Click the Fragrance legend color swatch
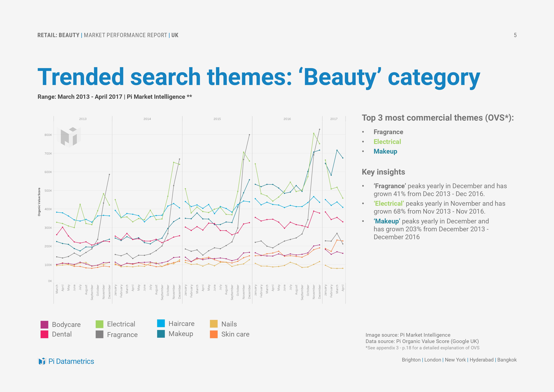This screenshot has height=392, width=554. pyautogui.click(x=99, y=334)
